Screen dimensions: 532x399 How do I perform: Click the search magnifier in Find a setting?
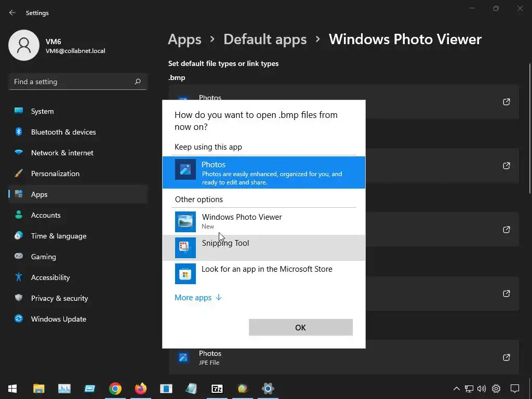[x=138, y=82]
